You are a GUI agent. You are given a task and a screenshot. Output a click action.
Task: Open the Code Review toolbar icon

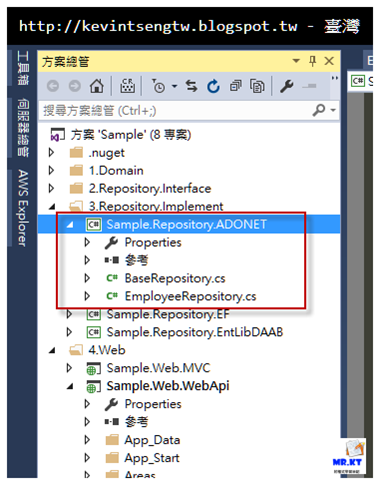(127, 86)
